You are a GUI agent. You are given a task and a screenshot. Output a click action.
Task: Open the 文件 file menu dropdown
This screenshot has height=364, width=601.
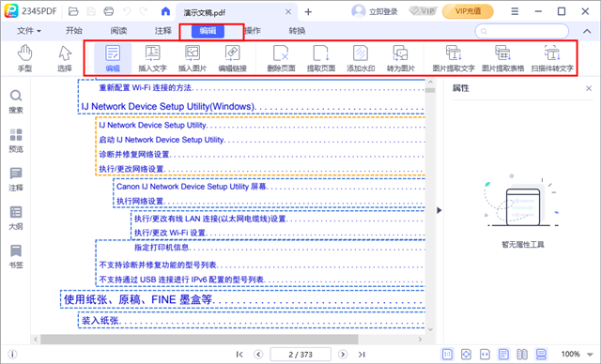point(29,31)
